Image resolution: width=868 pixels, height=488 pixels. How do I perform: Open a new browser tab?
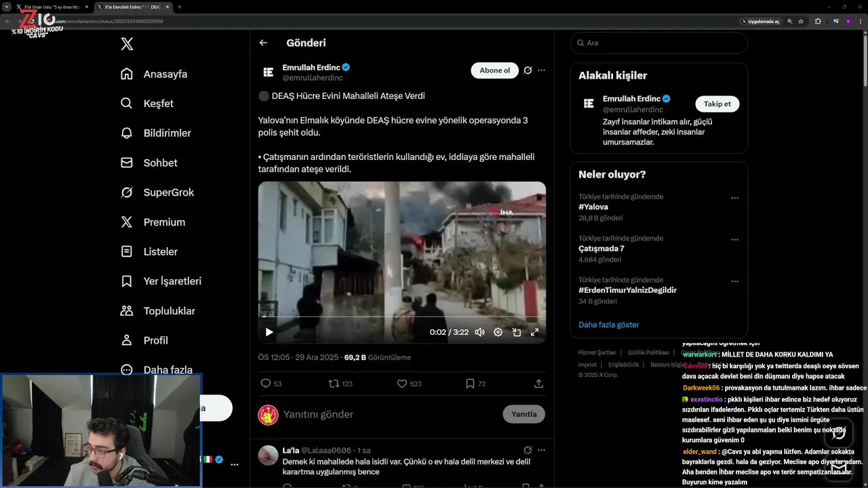pos(180,7)
